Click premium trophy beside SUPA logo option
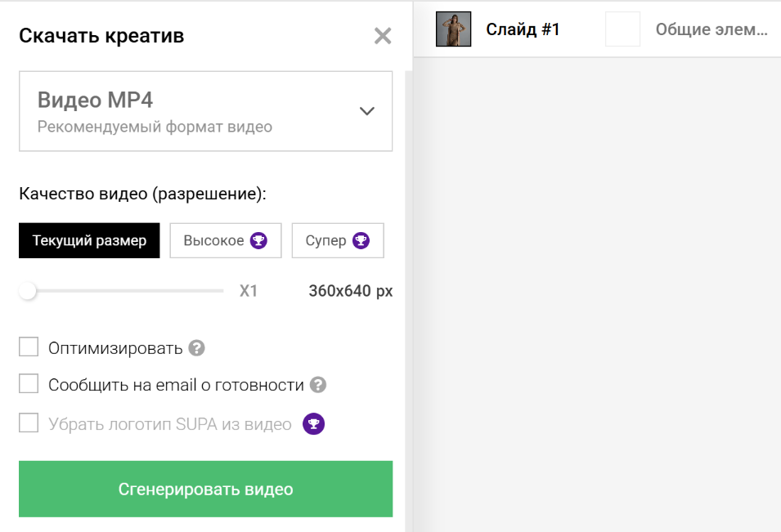Screen dimensions: 781x532 [x=314, y=424]
